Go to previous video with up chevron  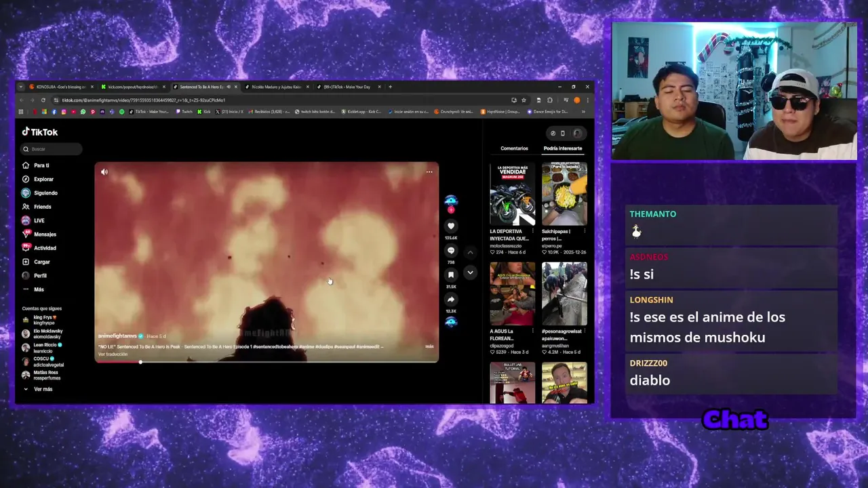tap(470, 252)
